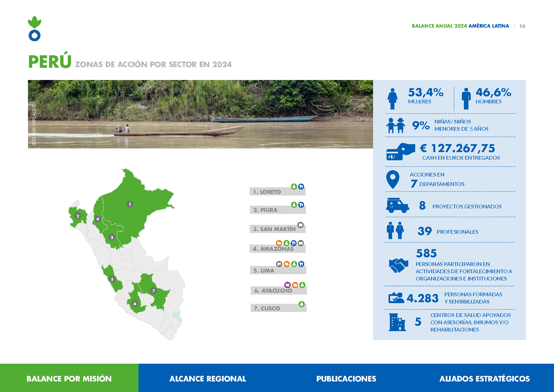Open the Balance por Misión tab
The width and height of the screenshot is (554, 392).
(69, 379)
